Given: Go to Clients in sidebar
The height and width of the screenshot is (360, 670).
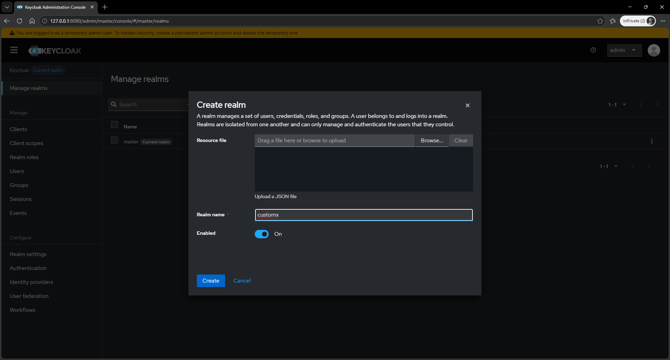Looking at the screenshot, I should coord(18,129).
